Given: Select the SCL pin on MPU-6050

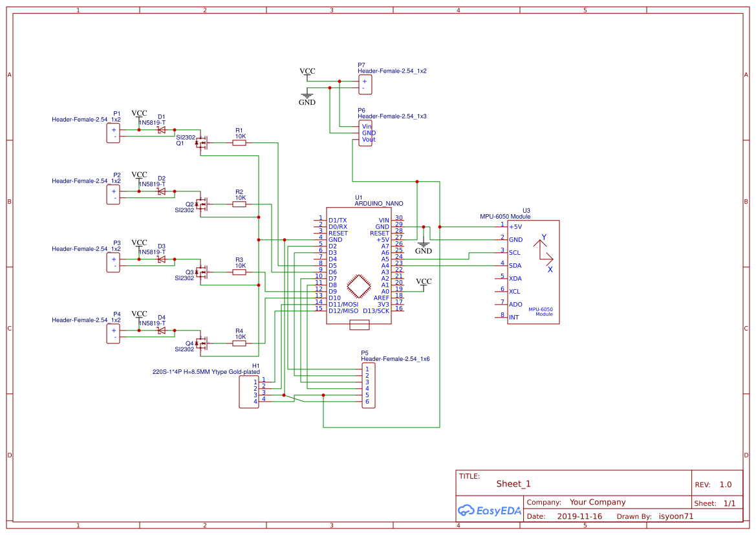Looking at the screenshot, I should 514,253.
